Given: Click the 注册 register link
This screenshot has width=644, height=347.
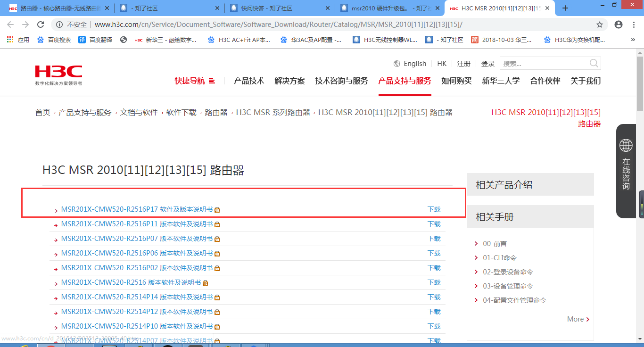Looking at the screenshot, I should (464, 64).
